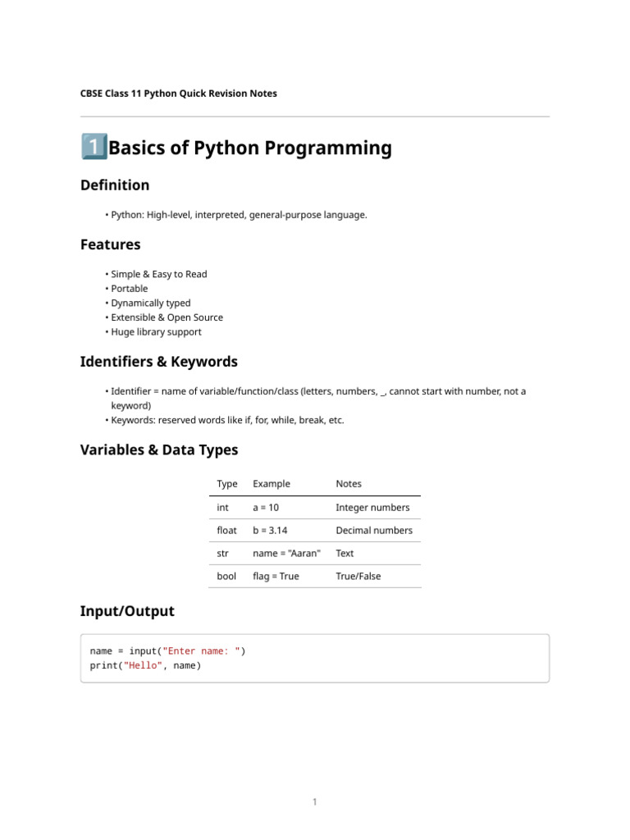This screenshot has height=840, width=630.
Task: Click the 'Integer numbers' cell
Action: point(372,507)
